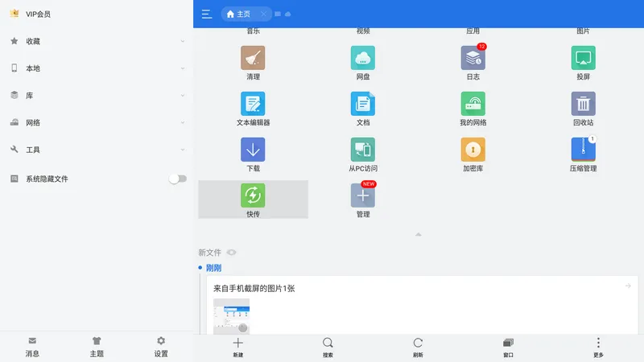Viewport: 644px width, 362px height.
Task: Open 我的网络 network tool
Action: (473, 109)
